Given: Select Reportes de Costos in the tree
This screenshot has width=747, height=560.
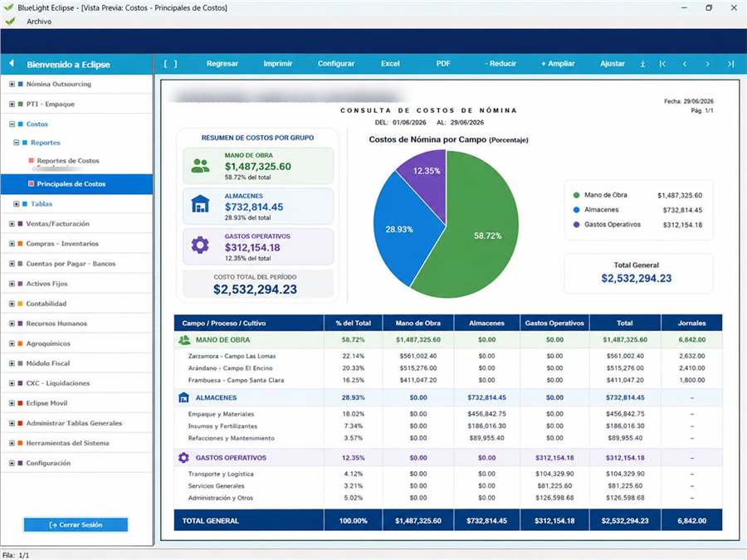Looking at the screenshot, I should (68, 161).
